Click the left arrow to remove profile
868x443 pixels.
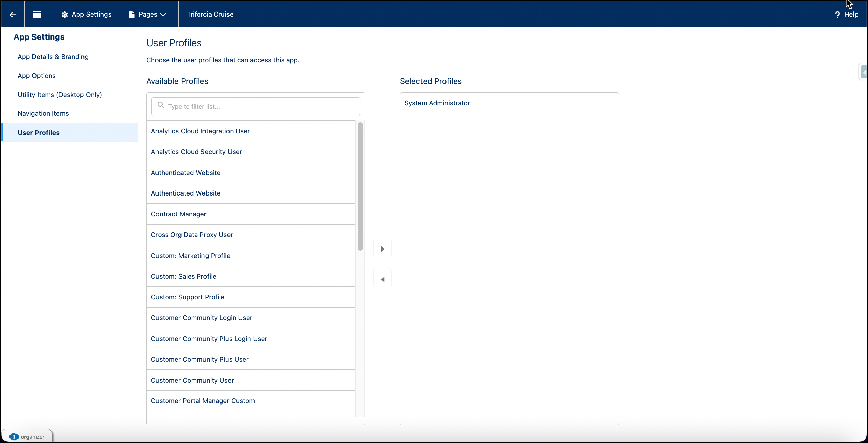383,279
